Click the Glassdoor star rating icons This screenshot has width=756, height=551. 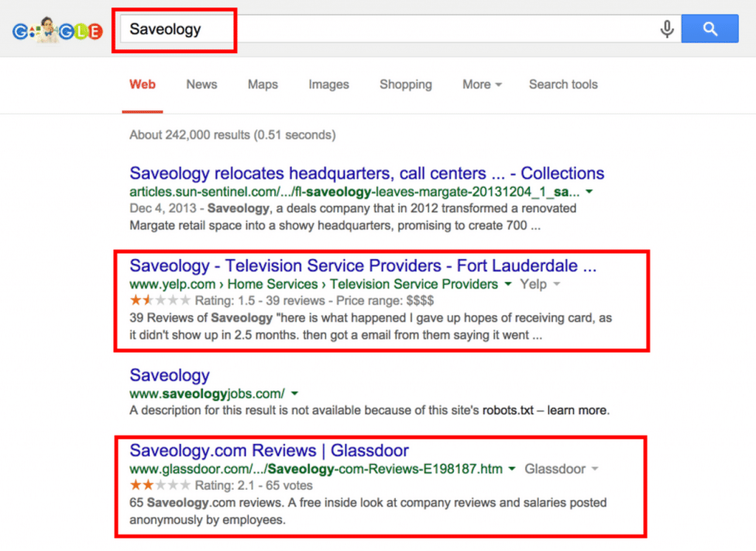click(x=160, y=485)
